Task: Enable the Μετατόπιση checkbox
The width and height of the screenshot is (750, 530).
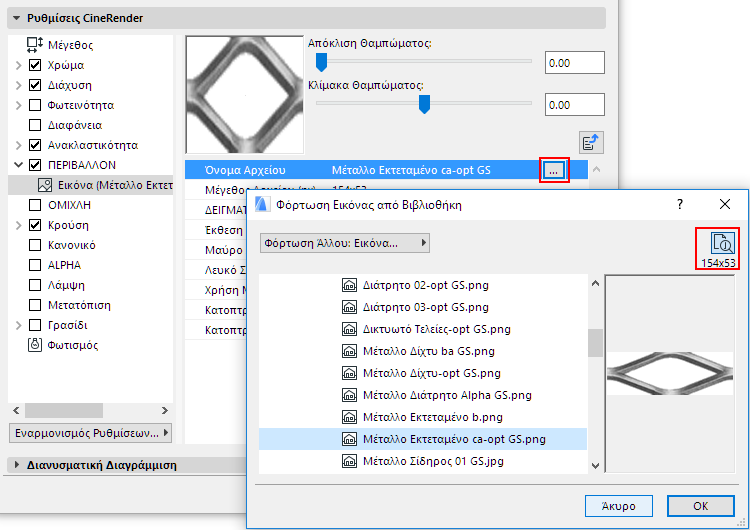Action: tap(35, 305)
